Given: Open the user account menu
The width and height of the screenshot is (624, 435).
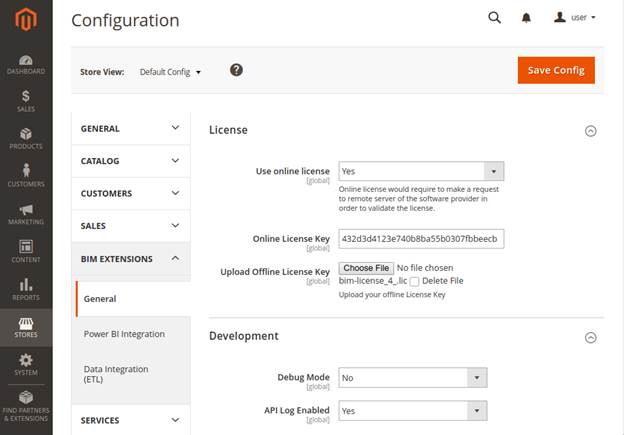Looking at the screenshot, I should (x=575, y=18).
